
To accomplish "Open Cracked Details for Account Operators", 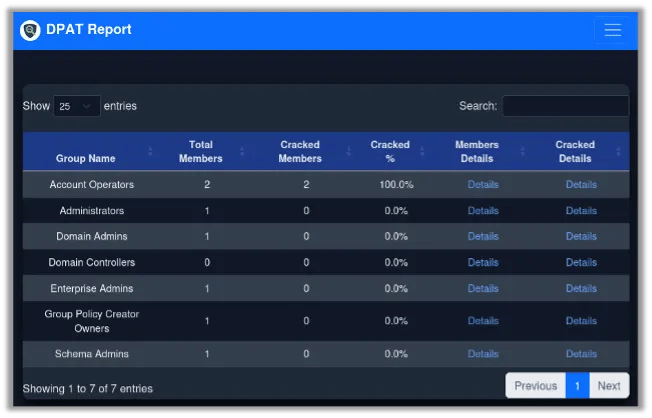I will 581,185.
